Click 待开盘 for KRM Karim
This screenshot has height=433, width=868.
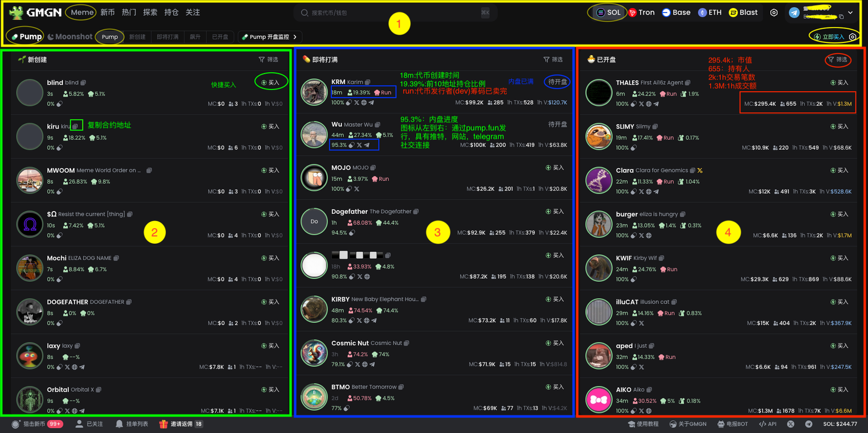[558, 82]
